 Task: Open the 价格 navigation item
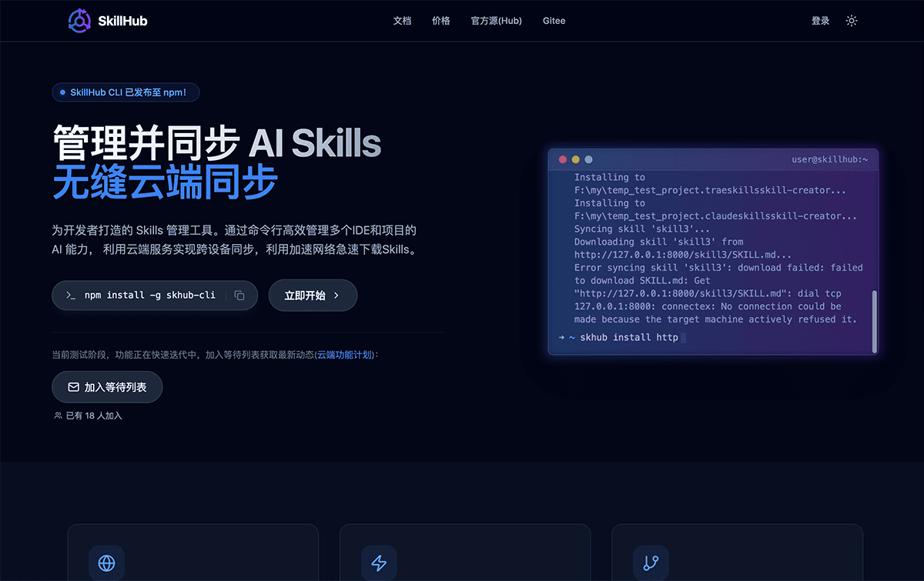point(440,21)
